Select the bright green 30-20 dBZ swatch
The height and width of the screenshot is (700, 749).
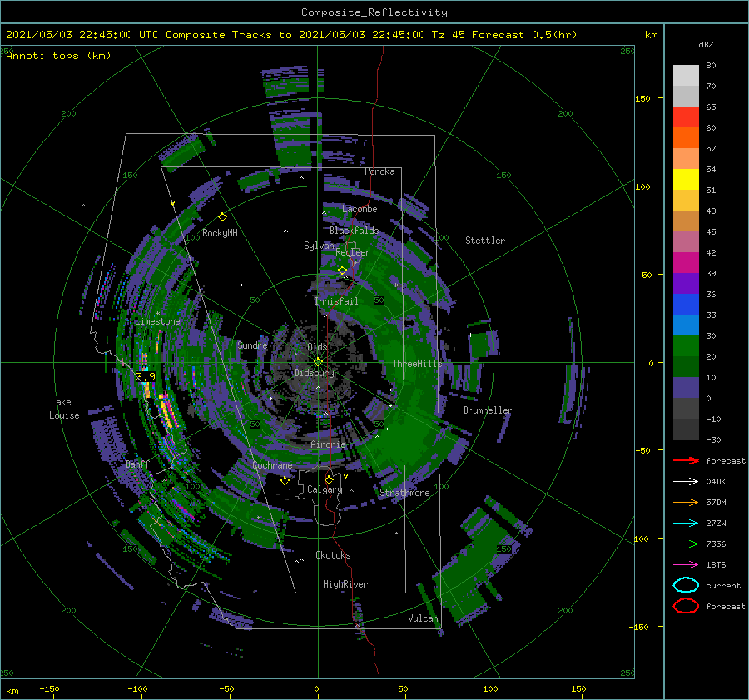[x=686, y=346]
